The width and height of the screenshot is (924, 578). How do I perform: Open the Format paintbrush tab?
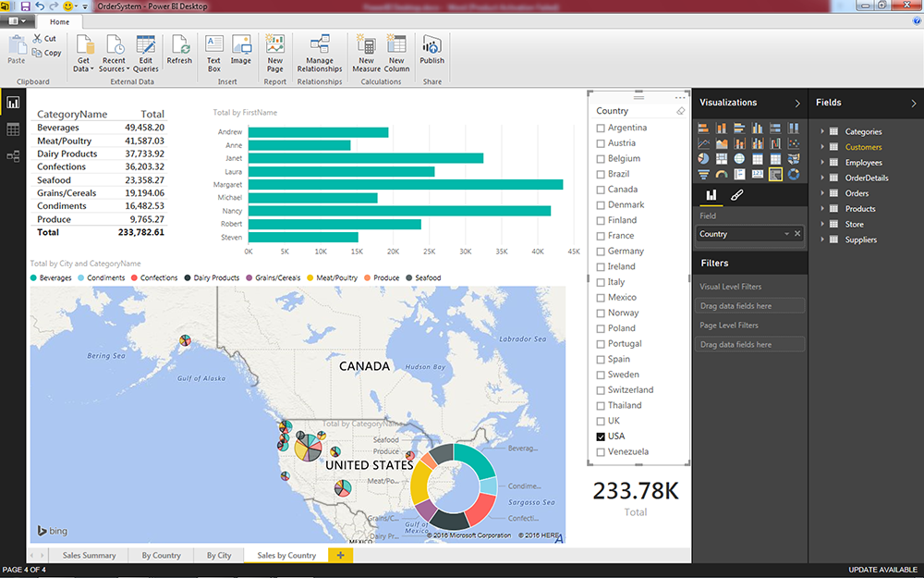(x=736, y=195)
